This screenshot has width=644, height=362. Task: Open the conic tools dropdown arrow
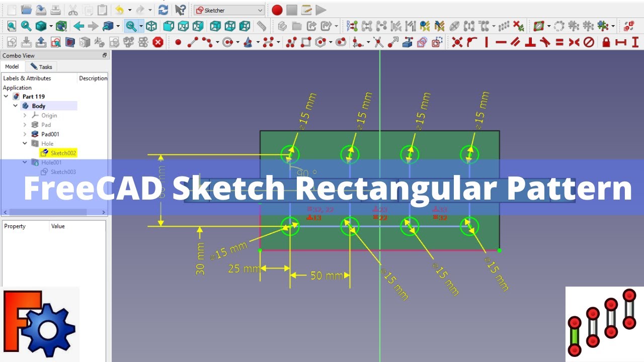pos(257,42)
